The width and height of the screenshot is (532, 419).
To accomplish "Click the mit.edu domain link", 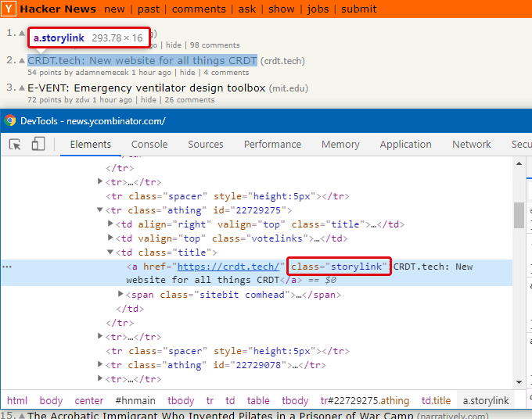I will click(289, 88).
